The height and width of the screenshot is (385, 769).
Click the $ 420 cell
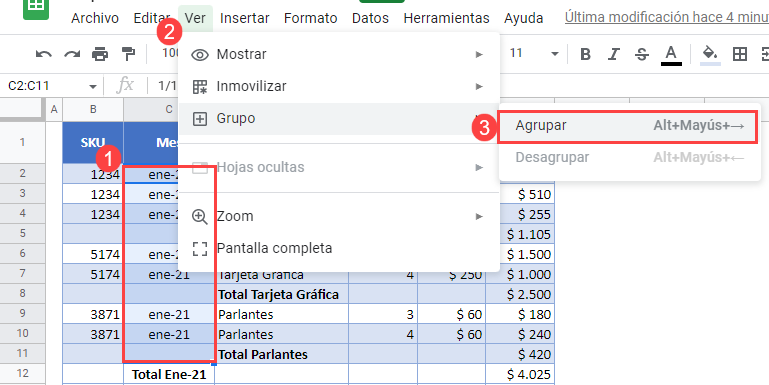(520, 355)
